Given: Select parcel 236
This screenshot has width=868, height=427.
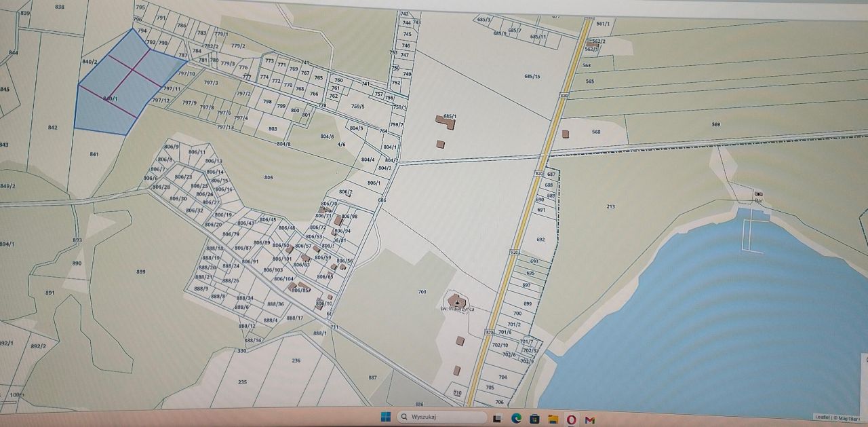Looking at the screenshot, I should [x=296, y=360].
